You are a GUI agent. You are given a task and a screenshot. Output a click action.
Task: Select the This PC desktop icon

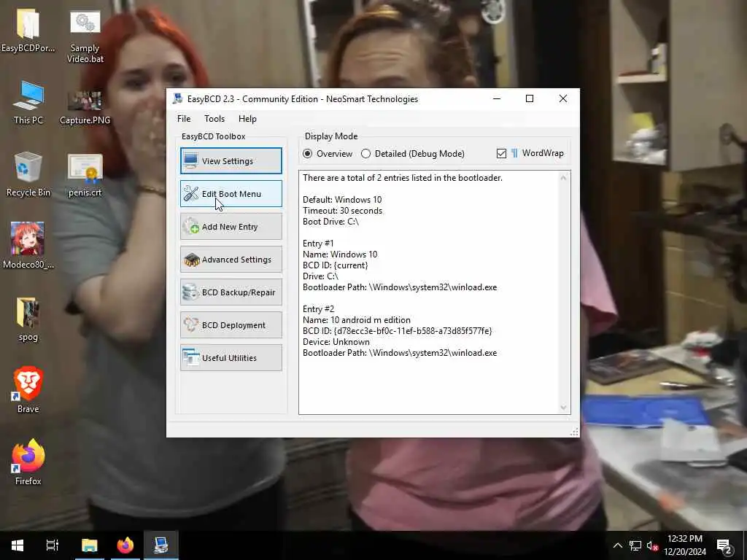point(28,103)
